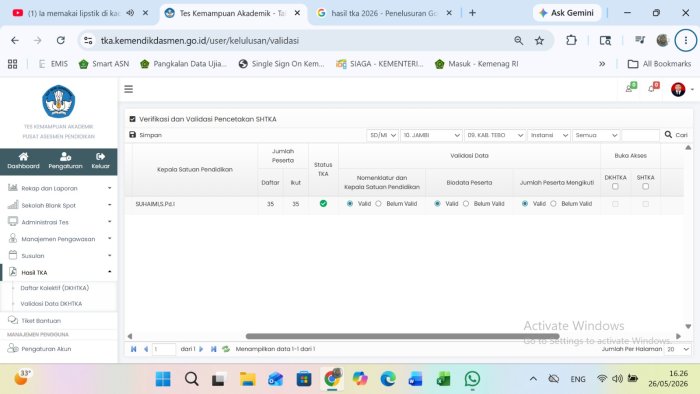Expand Administrasi Tes menu
The height and width of the screenshot is (394, 700).
59,222
